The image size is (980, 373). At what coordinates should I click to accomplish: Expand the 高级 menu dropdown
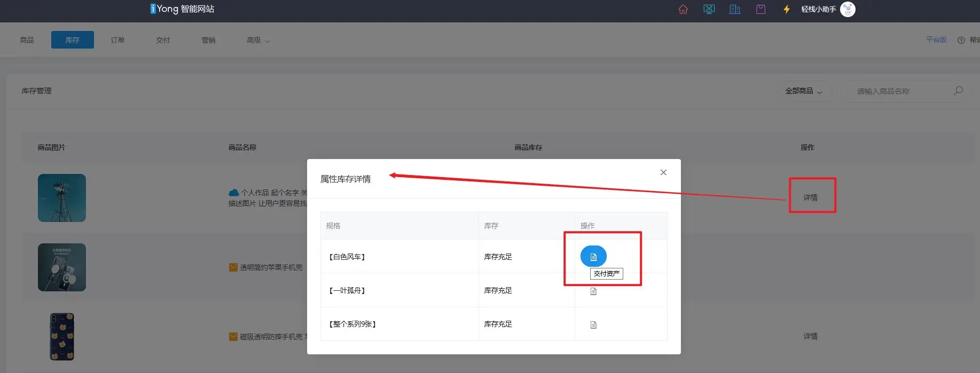coord(258,41)
